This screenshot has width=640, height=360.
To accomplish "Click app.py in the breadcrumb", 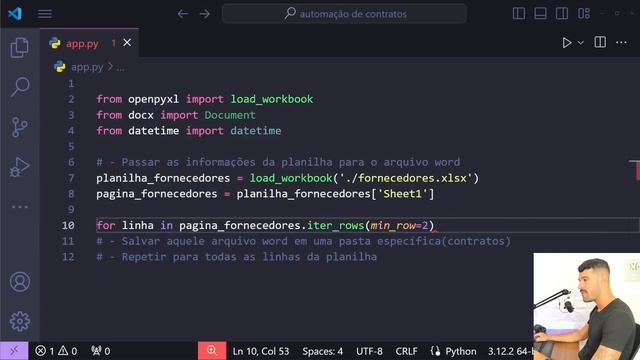I will point(87,67).
